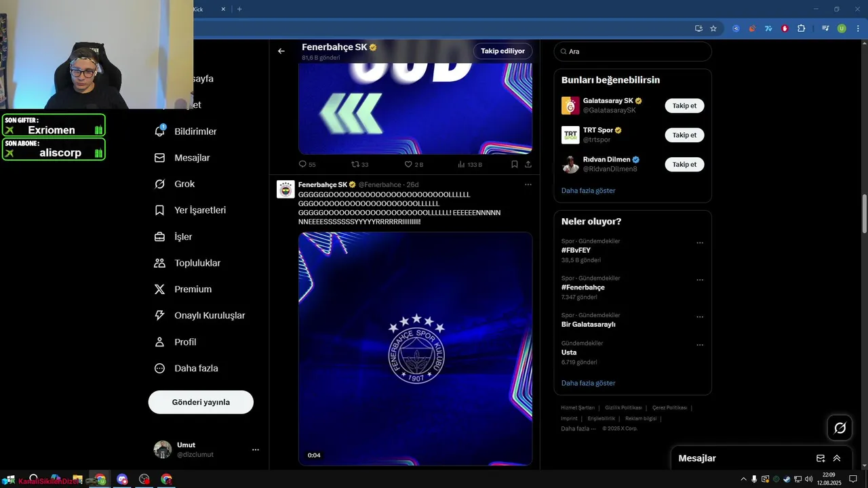Repost the post with 33 reposts

(x=359, y=164)
